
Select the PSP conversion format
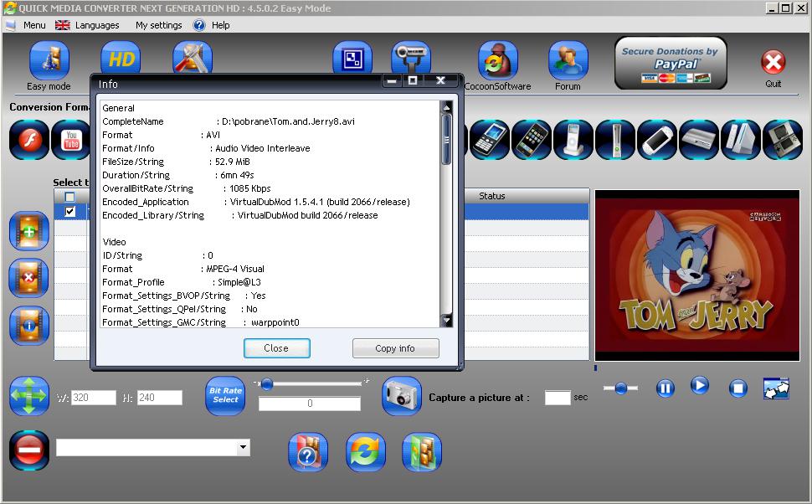click(657, 140)
